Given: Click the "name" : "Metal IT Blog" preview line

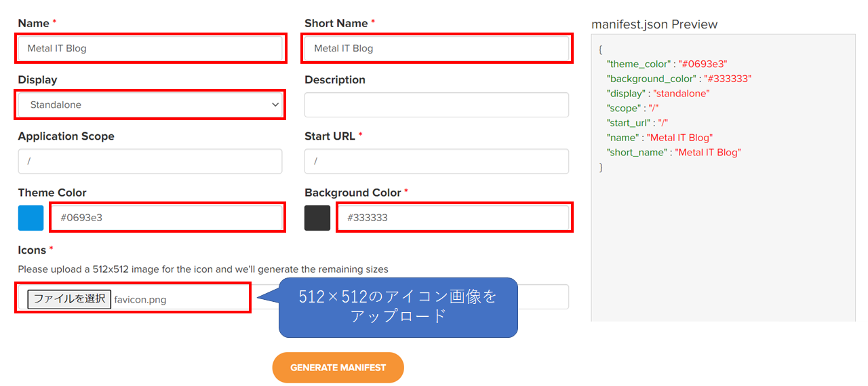Looking at the screenshot, I should (660, 138).
